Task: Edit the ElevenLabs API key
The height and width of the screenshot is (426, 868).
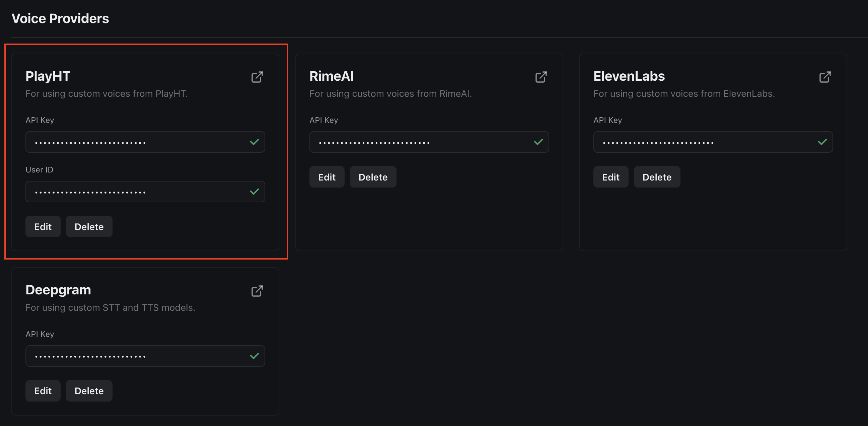Action: point(610,177)
